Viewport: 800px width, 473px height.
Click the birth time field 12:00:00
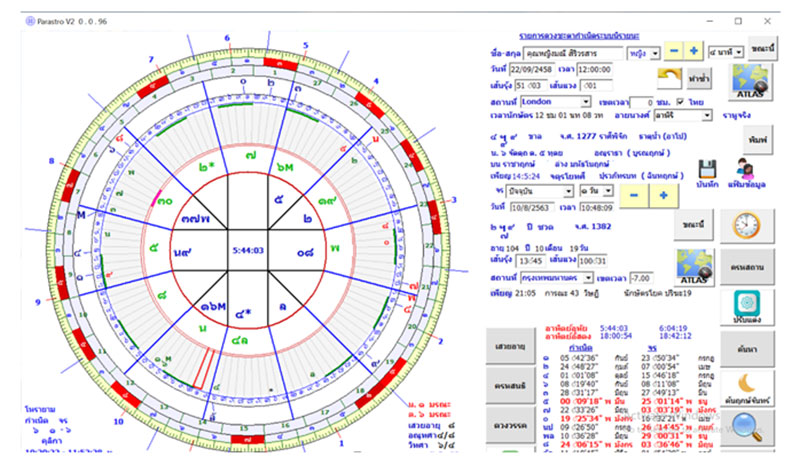pyautogui.click(x=594, y=69)
